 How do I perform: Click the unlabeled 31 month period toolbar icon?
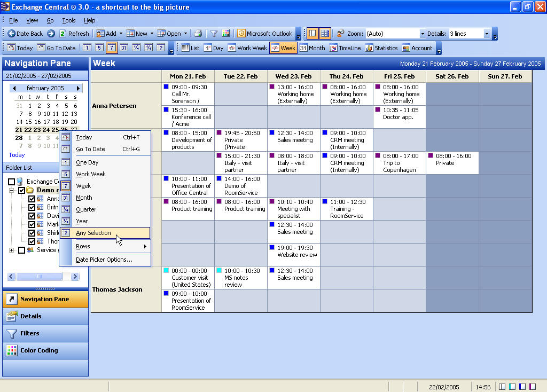(123, 48)
